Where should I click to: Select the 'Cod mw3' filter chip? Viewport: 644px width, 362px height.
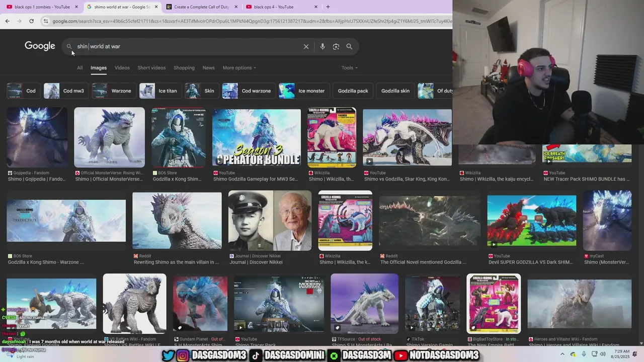pyautogui.click(x=65, y=91)
